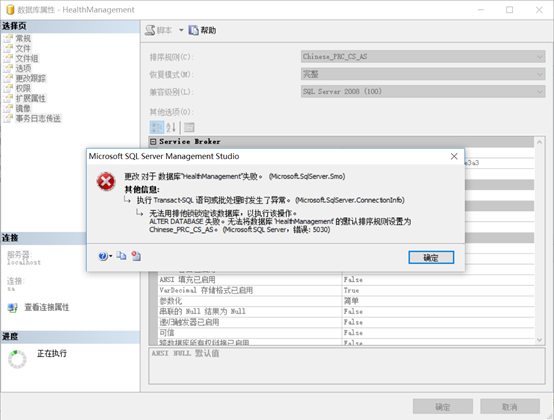
Task: Click the scroll down arrow of property grid
Action: (540, 340)
